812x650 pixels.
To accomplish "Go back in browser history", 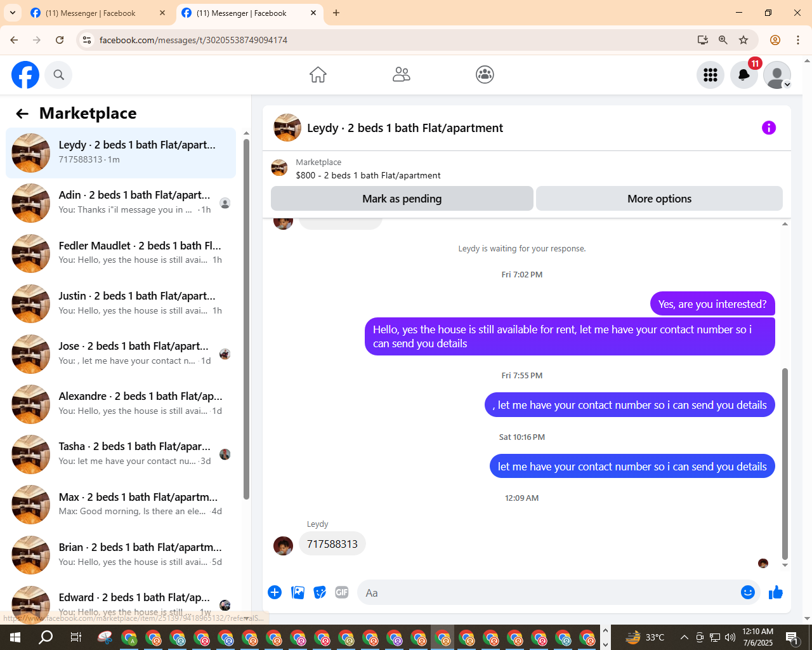I will click(14, 40).
